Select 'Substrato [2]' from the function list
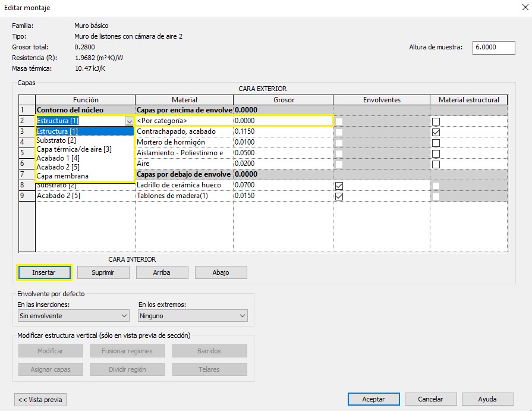The image size is (532, 411). pyautogui.click(x=56, y=140)
